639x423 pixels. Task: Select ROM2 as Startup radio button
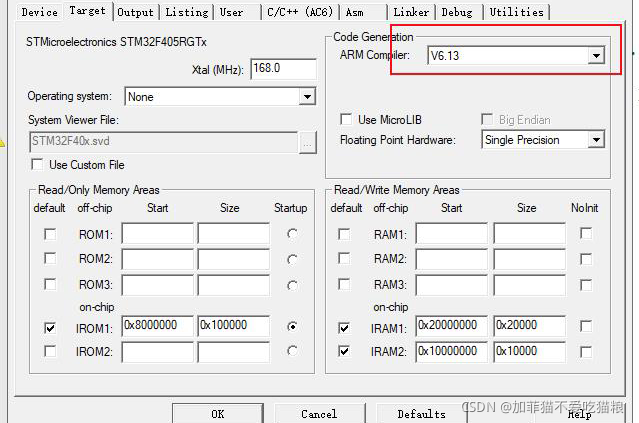coord(292,259)
